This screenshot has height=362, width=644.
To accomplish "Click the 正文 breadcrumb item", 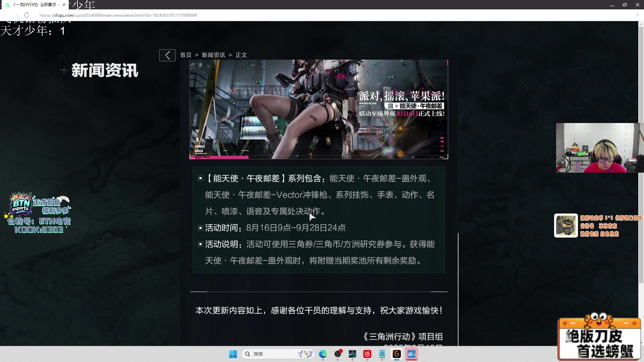I will pyautogui.click(x=241, y=55).
